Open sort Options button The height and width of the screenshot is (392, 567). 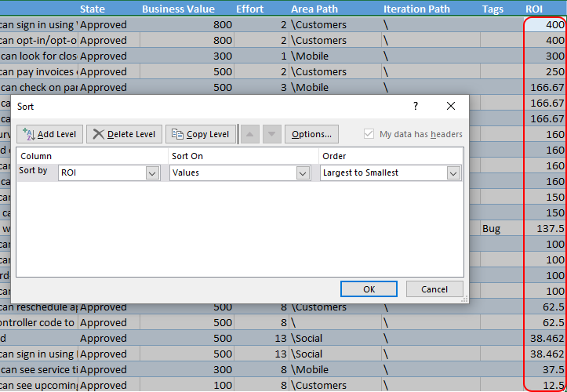[x=311, y=134]
